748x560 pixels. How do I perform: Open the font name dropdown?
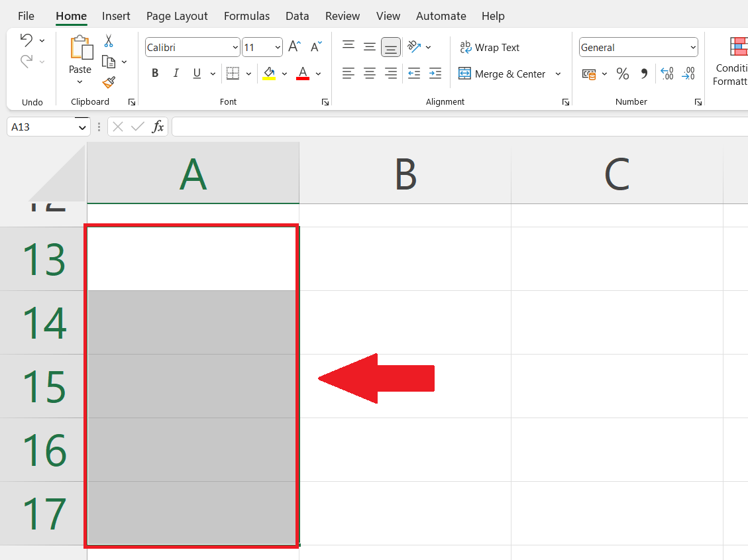tap(235, 47)
